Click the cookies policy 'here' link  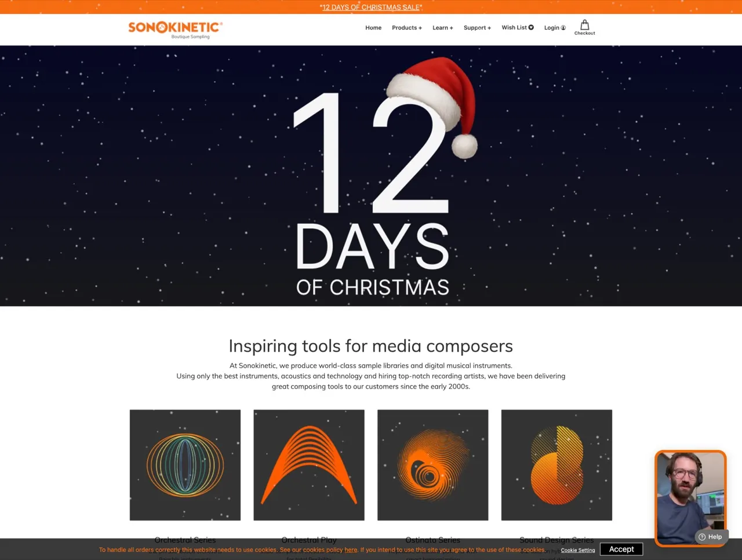pyautogui.click(x=350, y=550)
